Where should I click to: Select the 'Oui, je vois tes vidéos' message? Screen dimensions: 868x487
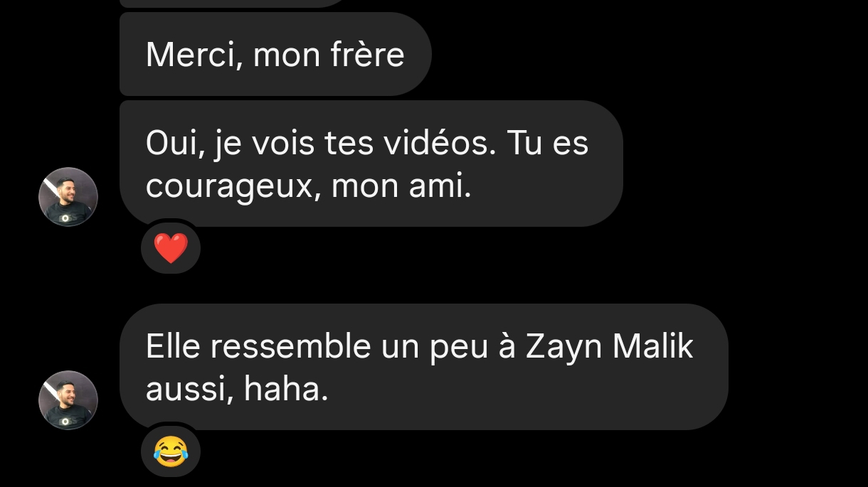point(371,164)
